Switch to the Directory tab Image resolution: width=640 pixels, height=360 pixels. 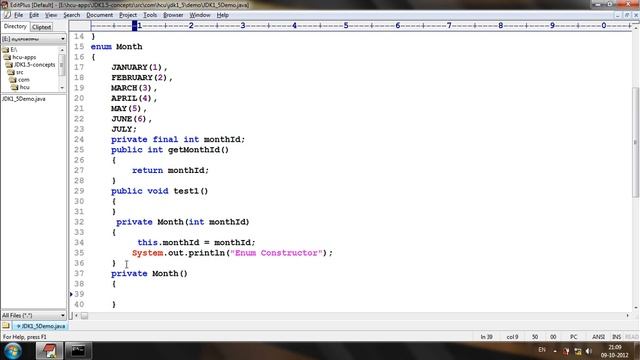(15, 27)
